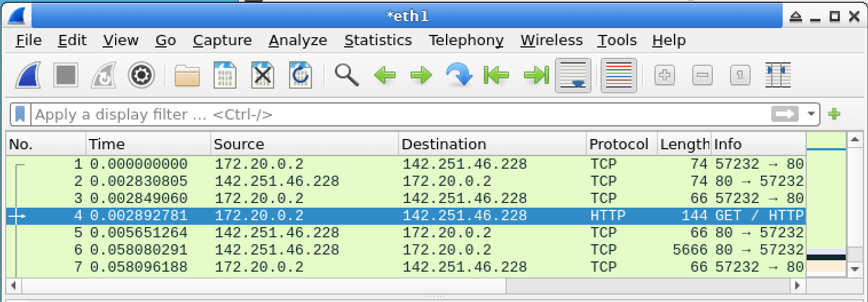Select packet 5 at time 0.005651264
Screen dimensions: 868x302
[405, 233]
